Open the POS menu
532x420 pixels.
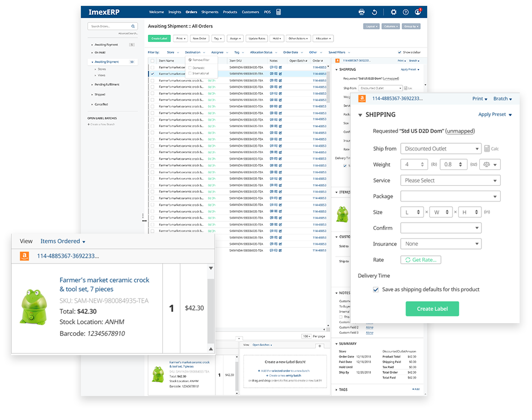[268, 12]
